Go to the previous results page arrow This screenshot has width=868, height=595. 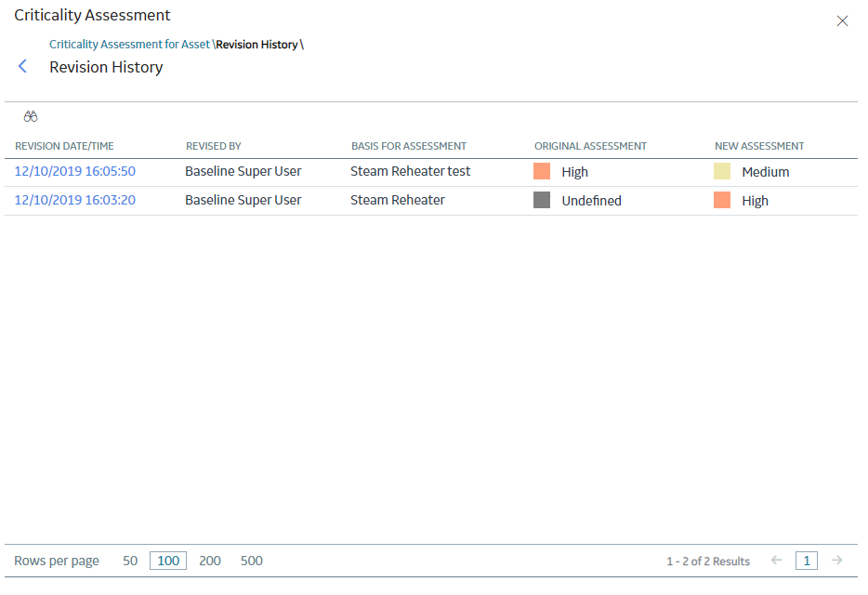click(x=776, y=560)
